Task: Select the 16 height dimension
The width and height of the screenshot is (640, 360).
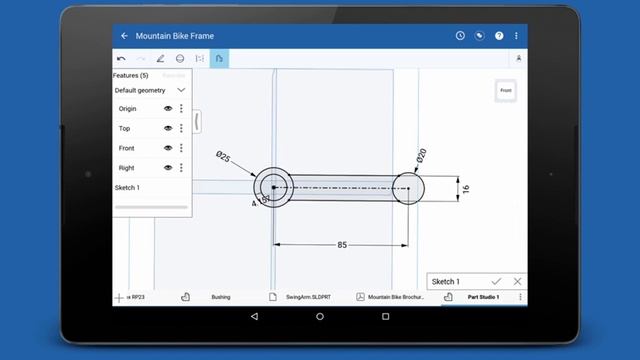Action: [466, 189]
